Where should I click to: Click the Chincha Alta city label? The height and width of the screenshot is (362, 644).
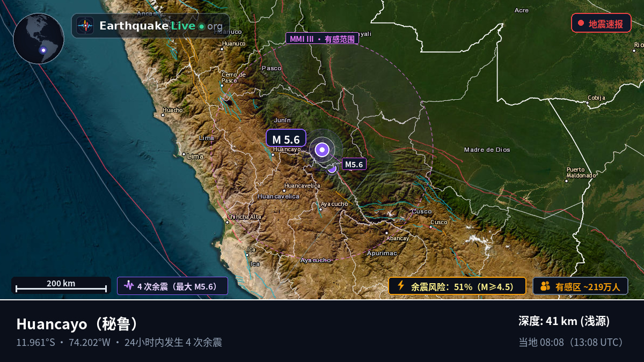pos(245,217)
